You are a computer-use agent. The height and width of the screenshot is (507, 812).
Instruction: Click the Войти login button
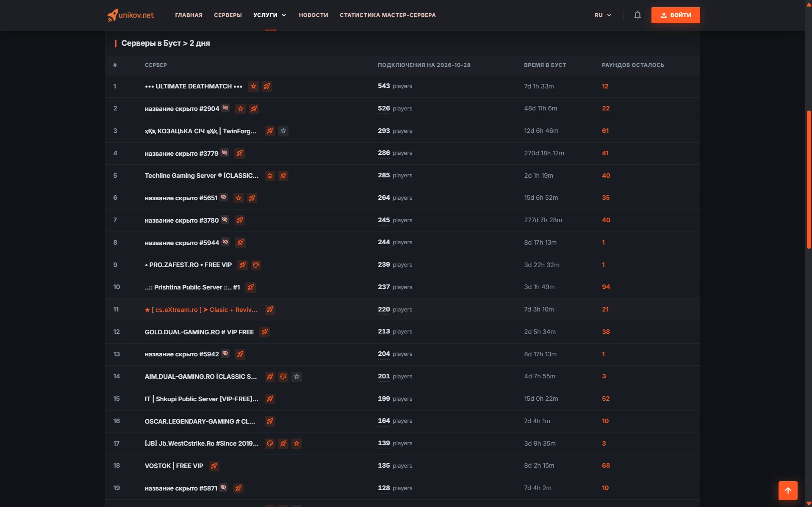[x=676, y=15]
